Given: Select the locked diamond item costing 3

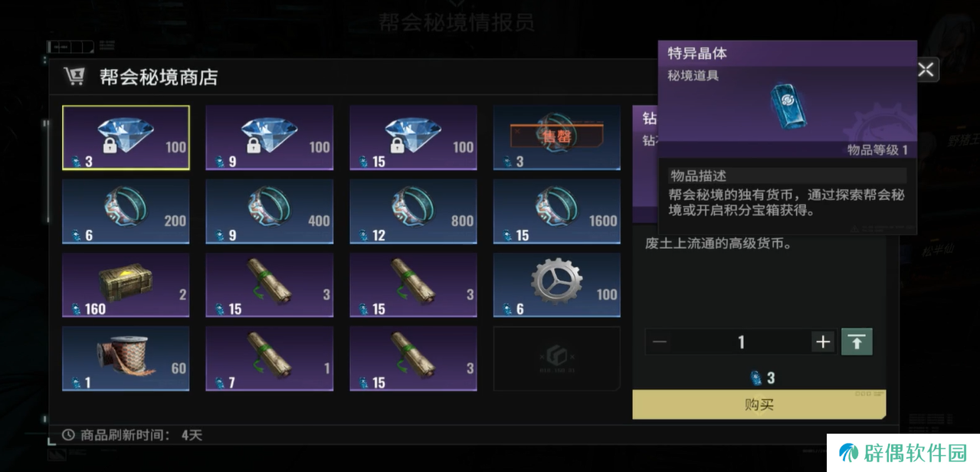Looking at the screenshot, I should [x=126, y=138].
